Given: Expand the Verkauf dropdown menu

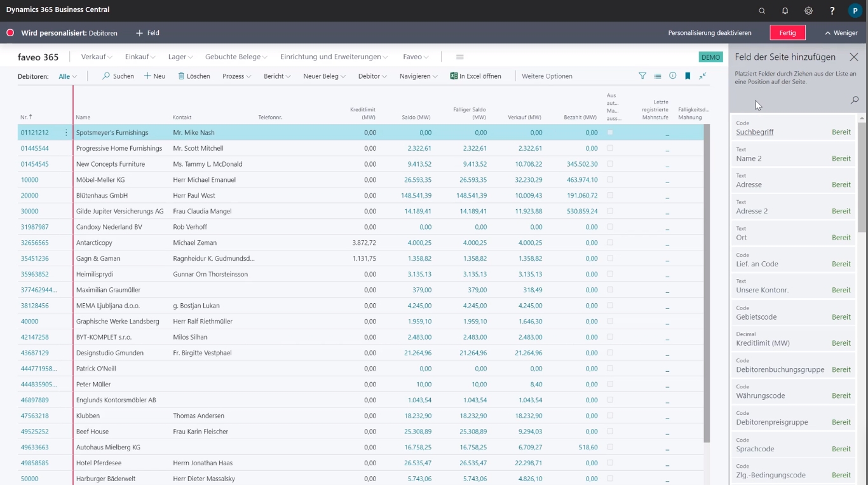Looking at the screenshot, I should [97, 57].
